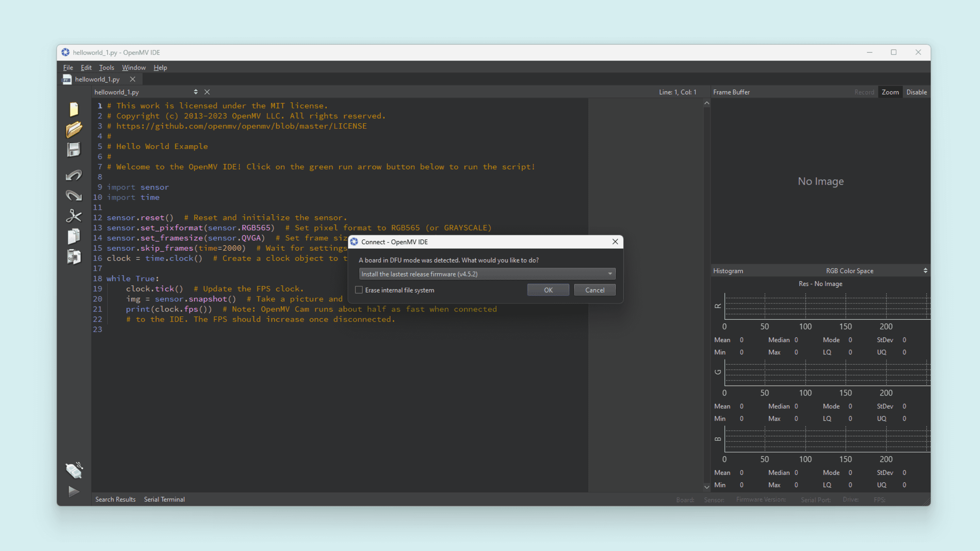Viewport: 980px width, 551px height.
Task: Toggle the Zoom mode in Frame Buffer panel
Action: [x=890, y=91]
